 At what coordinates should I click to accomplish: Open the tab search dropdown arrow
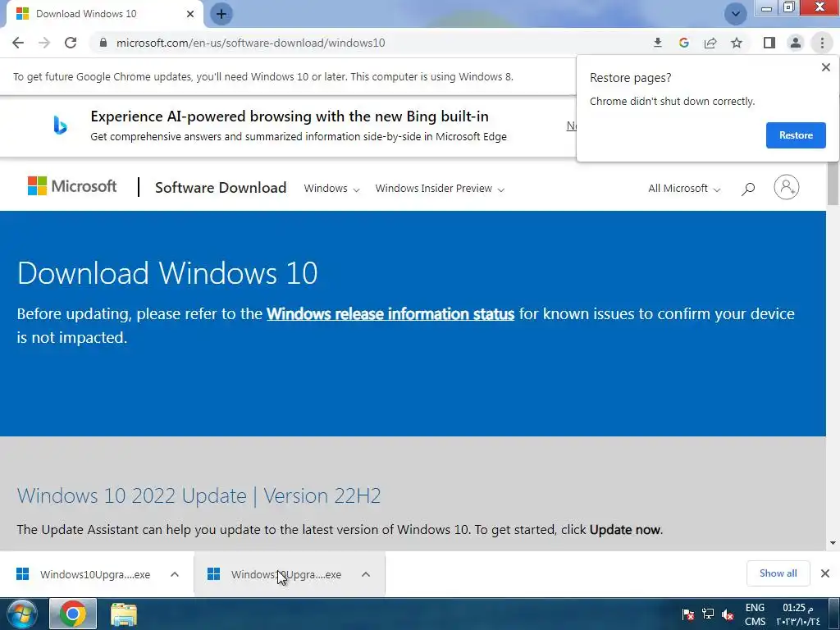(x=736, y=14)
